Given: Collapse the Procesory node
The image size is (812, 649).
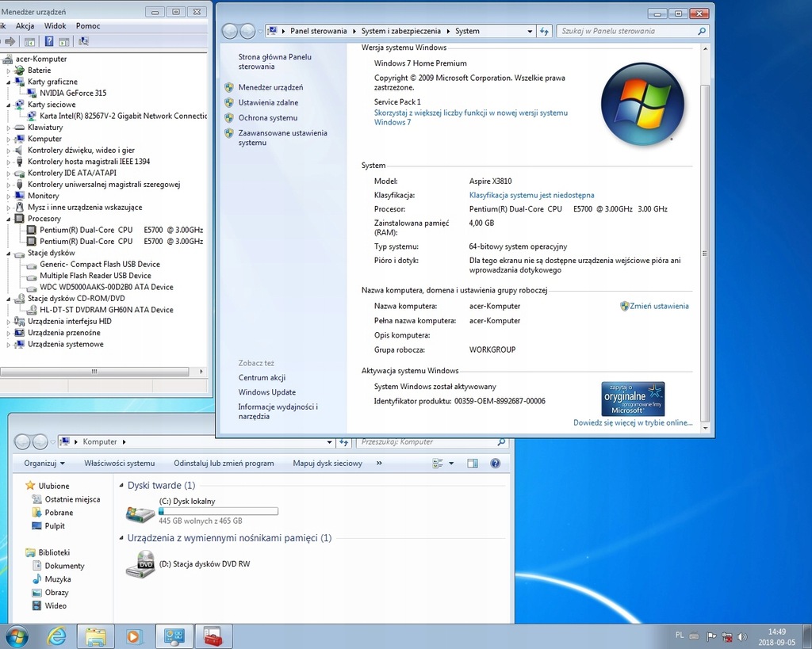Looking at the screenshot, I should 8,219.
